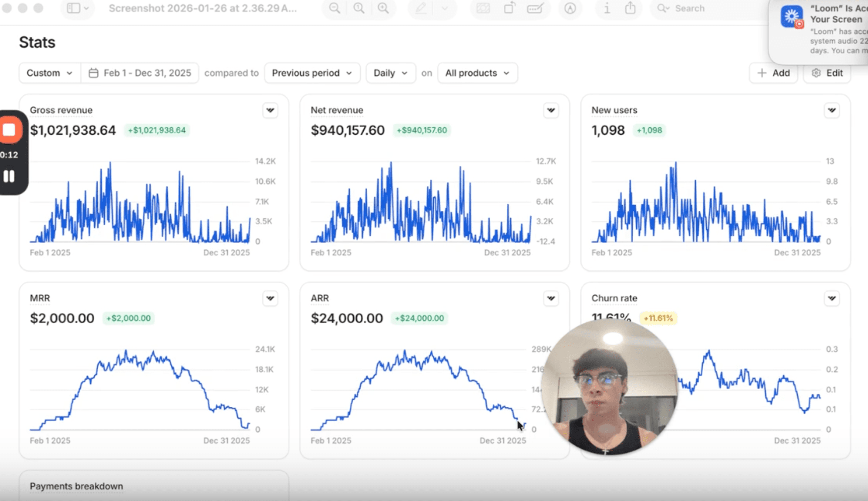Click the Edit stats button
The width and height of the screenshot is (868, 501).
click(827, 73)
